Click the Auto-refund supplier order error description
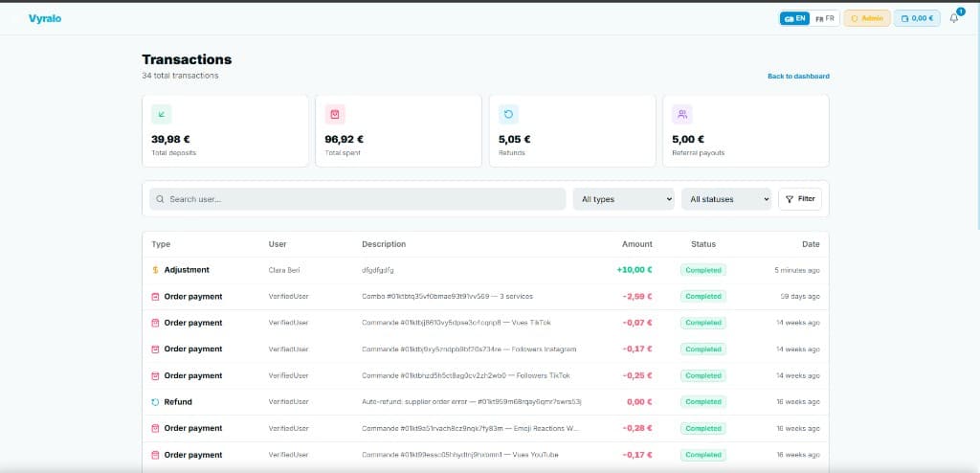This screenshot has width=980, height=473. click(472, 402)
